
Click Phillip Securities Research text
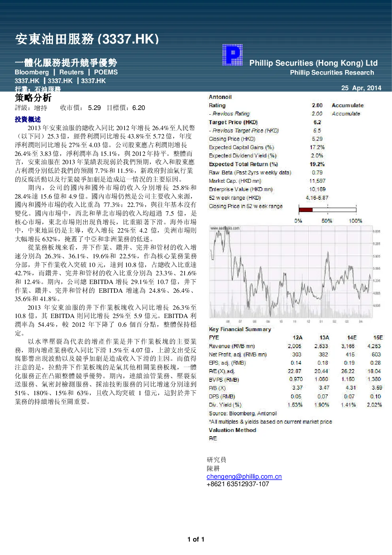[x=332, y=72]
